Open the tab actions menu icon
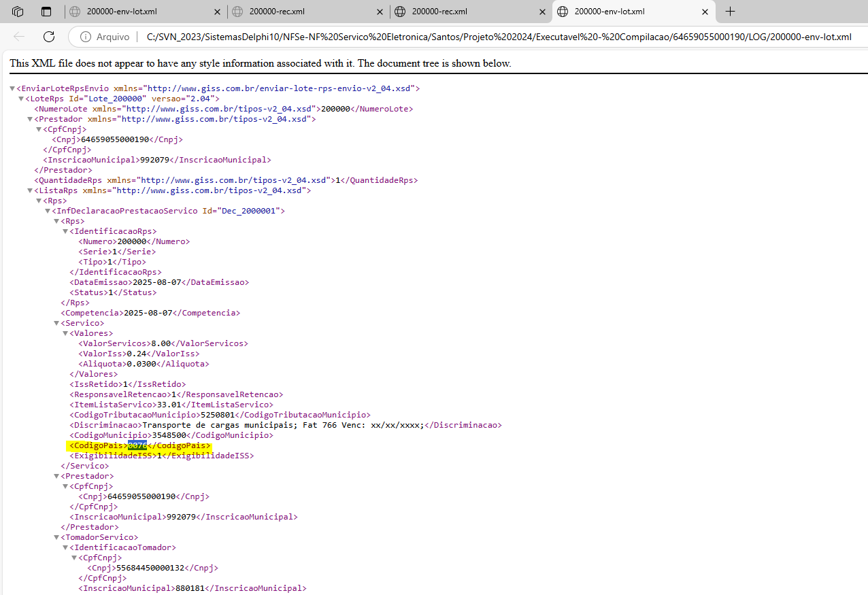This screenshot has width=868, height=595. coord(46,12)
